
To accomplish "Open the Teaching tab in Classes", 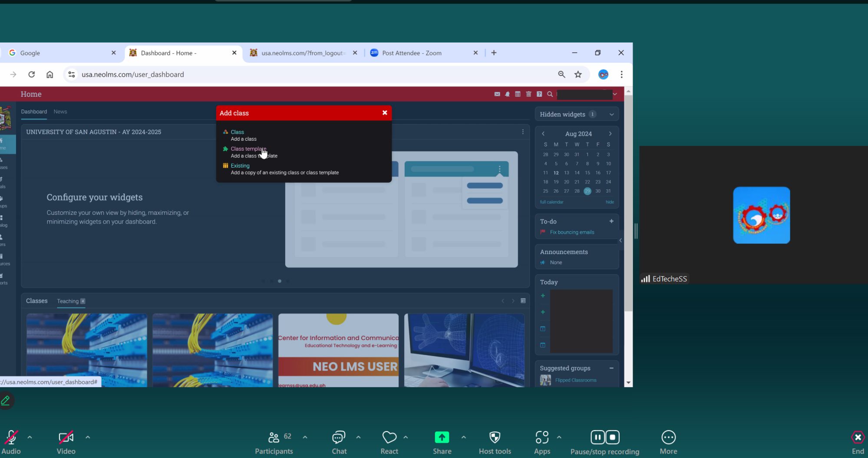I will (71, 301).
